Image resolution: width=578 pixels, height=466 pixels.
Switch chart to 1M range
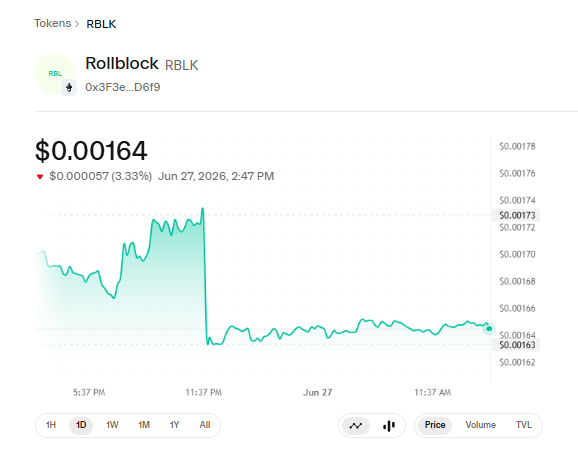click(144, 425)
